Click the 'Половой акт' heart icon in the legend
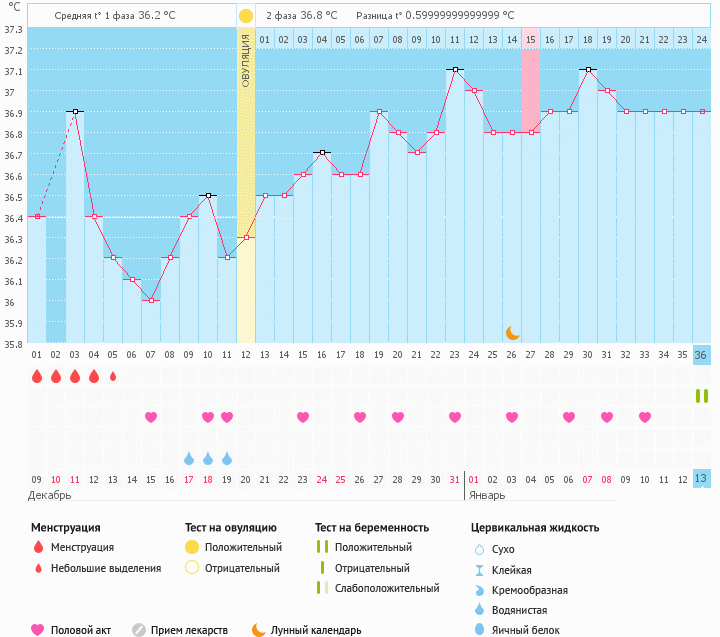This screenshot has height=637, width=720. (x=38, y=630)
